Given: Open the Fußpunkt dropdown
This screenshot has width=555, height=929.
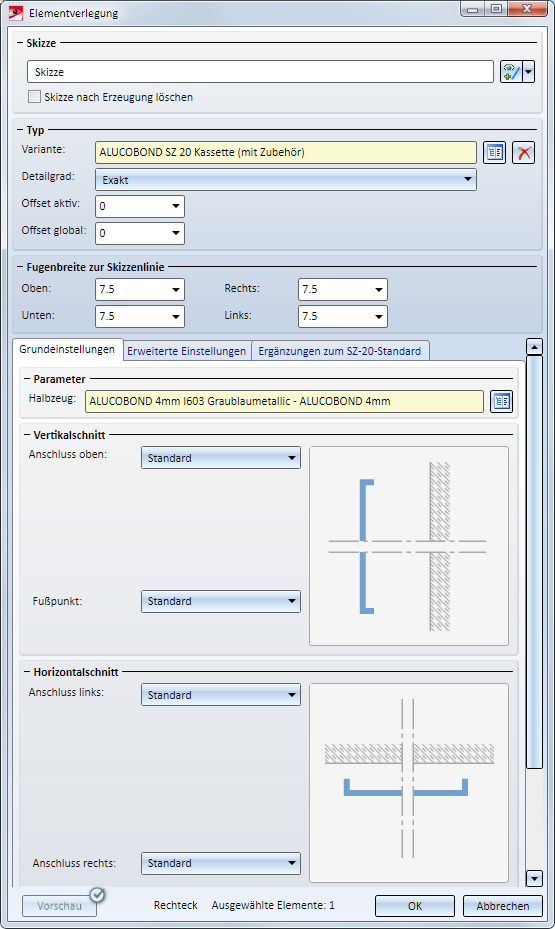Looking at the screenshot, I should click(221, 601).
